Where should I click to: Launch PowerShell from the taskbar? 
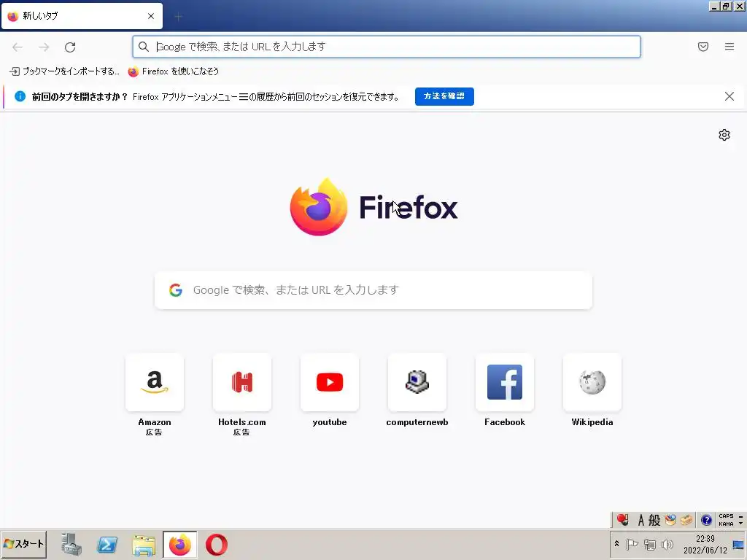[x=107, y=544]
